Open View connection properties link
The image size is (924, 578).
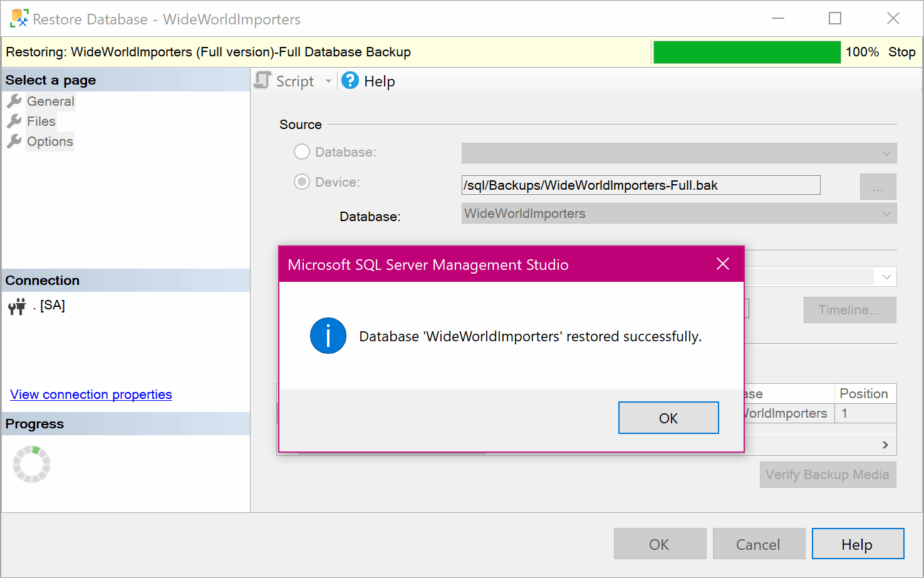click(90, 394)
